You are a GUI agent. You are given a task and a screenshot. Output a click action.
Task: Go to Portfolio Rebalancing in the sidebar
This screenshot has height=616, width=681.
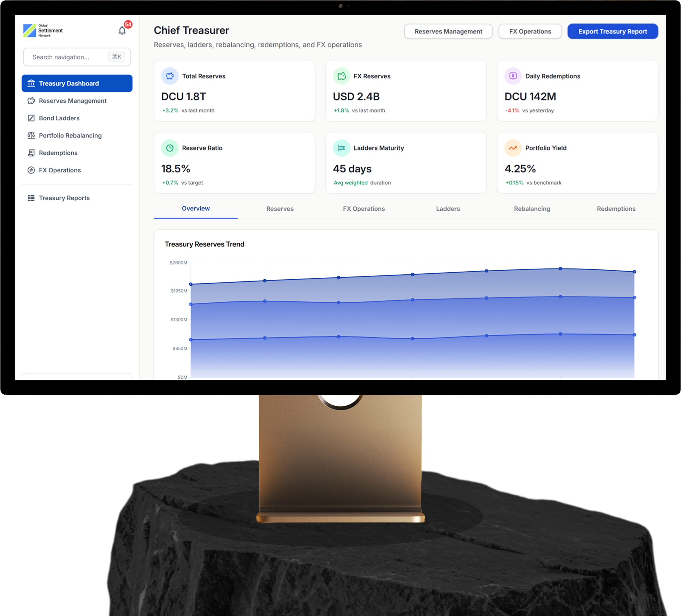coord(70,136)
